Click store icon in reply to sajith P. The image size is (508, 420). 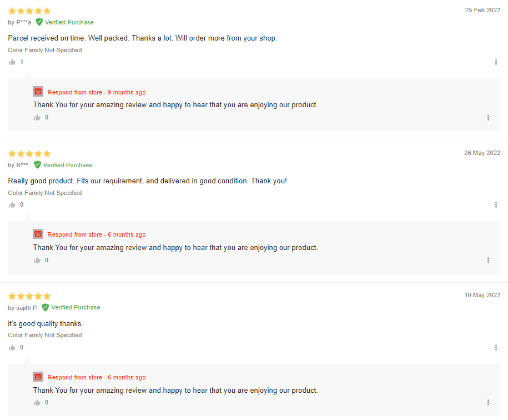pyautogui.click(x=38, y=377)
